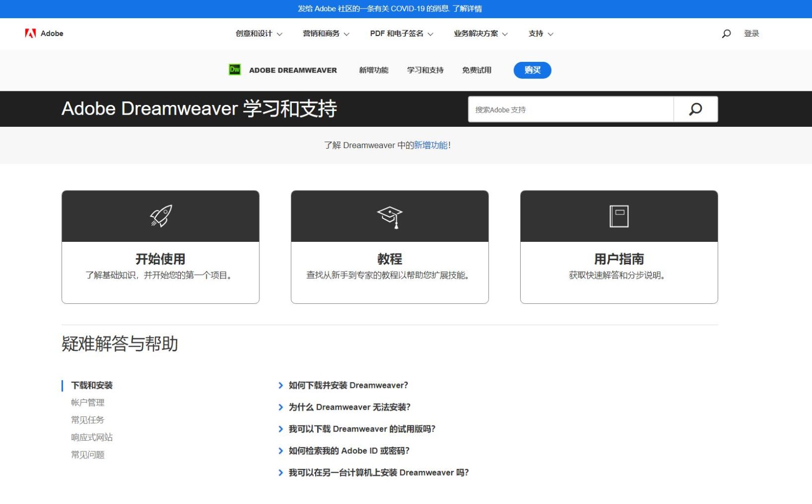Expand the 支持 menu

(x=540, y=33)
